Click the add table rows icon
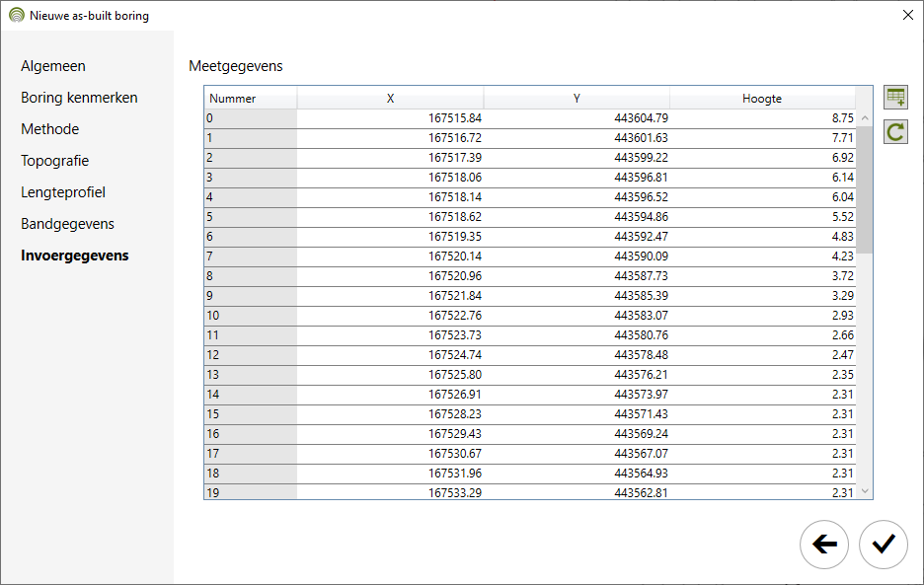Image resolution: width=924 pixels, height=585 pixels. pyautogui.click(x=895, y=98)
